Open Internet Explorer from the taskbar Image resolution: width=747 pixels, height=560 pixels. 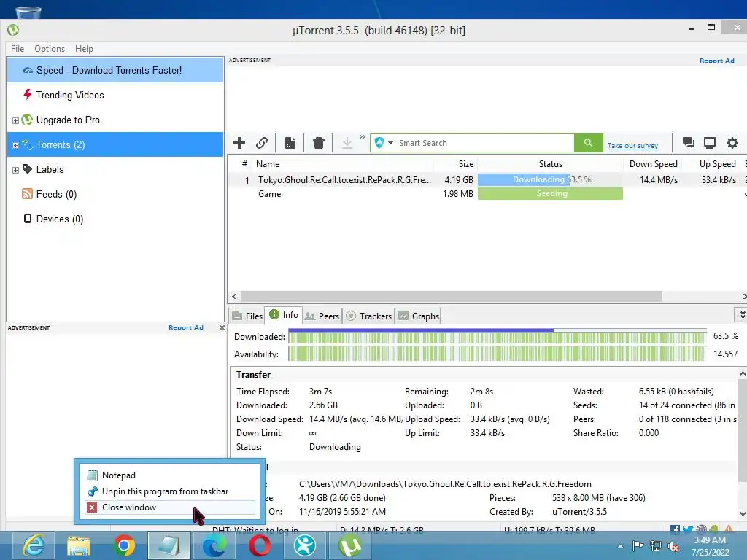pos(34,545)
